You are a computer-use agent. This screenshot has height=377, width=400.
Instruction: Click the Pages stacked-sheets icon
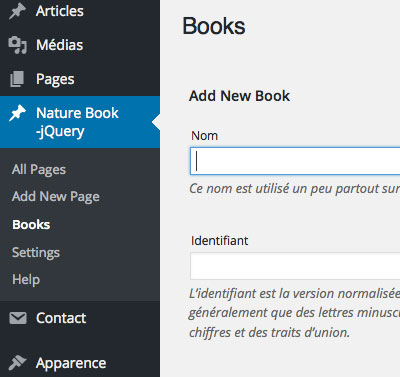click(x=17, y=79)
